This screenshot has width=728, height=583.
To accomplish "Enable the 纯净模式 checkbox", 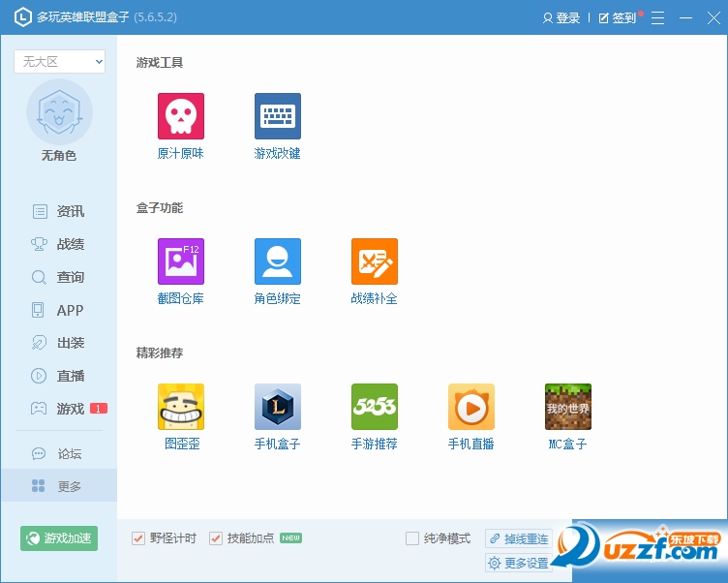I will coord(412,538).
